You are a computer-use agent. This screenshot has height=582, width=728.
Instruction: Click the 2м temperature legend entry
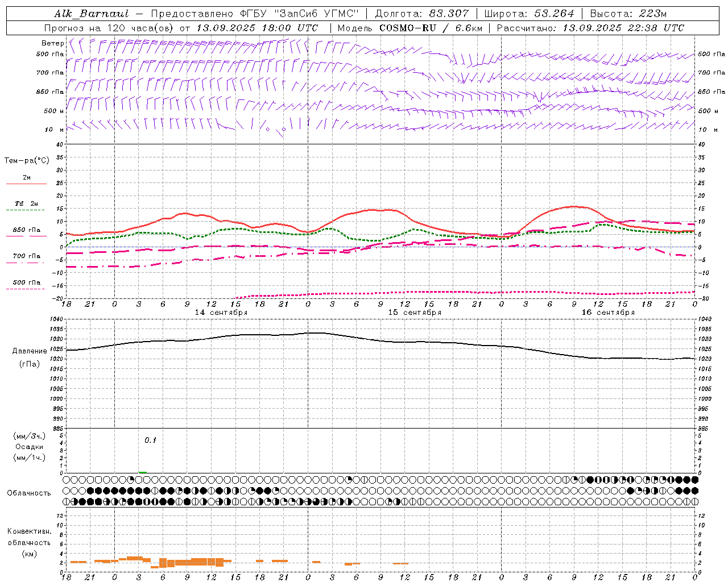(x=27, y=178)
